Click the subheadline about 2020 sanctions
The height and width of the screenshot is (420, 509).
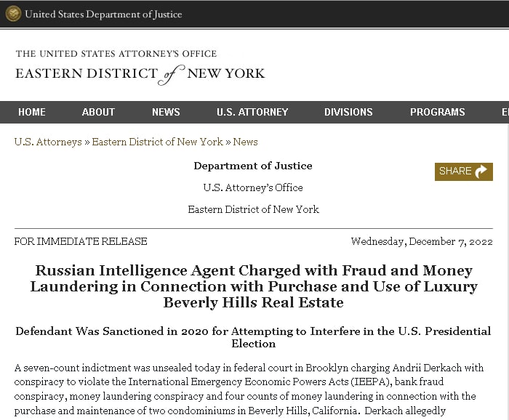point(253,337)
